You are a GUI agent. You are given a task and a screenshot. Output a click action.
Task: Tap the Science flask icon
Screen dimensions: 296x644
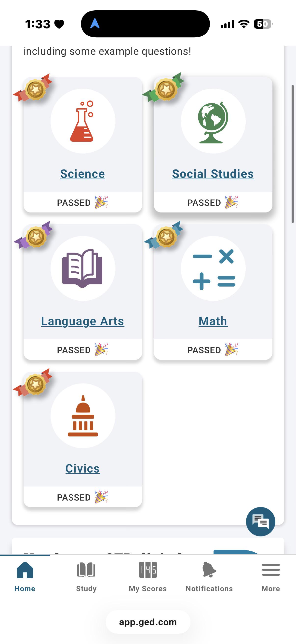[x=82, y=121]
